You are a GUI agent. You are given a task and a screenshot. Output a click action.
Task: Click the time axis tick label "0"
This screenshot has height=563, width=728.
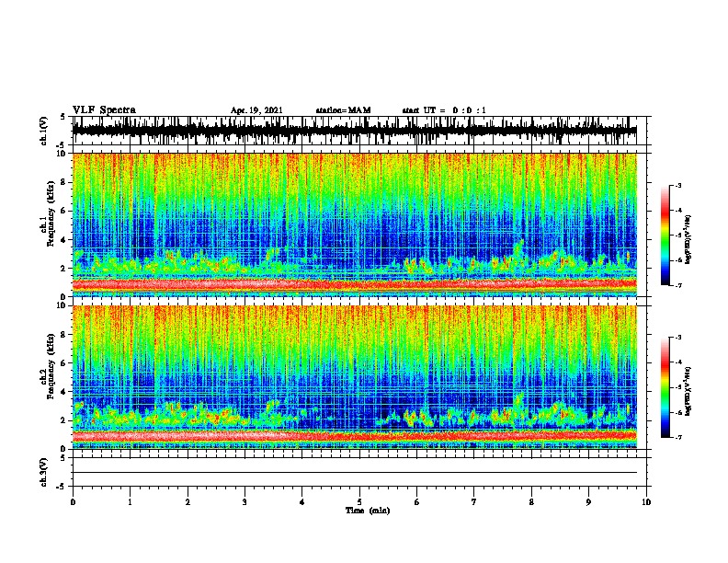pyautogui.click(x=73, y=502)
